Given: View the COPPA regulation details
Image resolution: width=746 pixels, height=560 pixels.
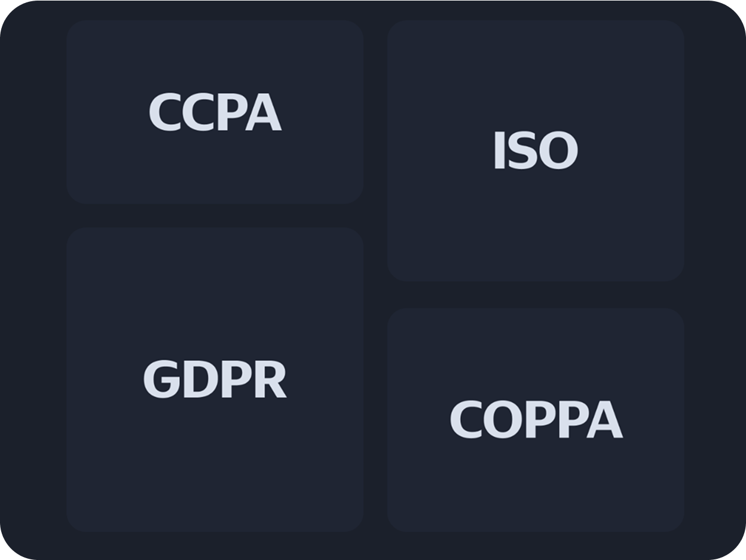Looking at the screenshot, I should (535, 420).
